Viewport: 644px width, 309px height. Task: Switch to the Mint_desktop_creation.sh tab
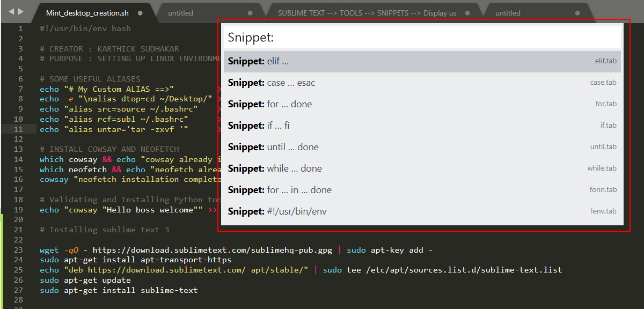pyautogui.click(x=87, y=13)
